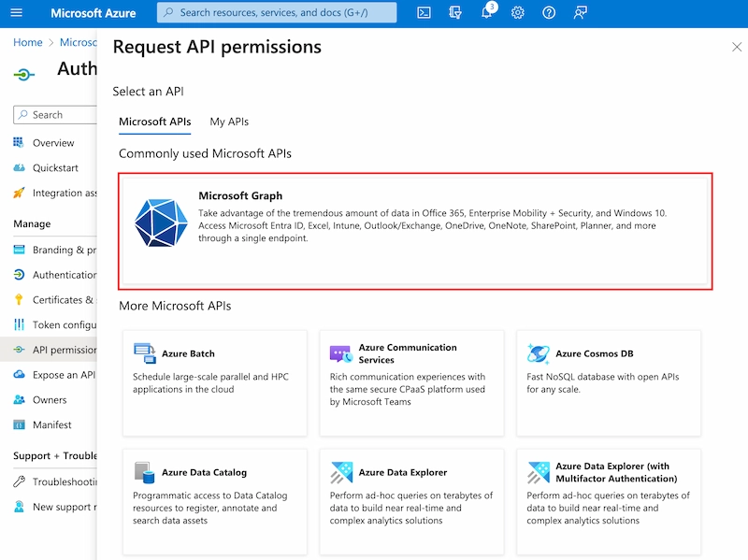Open the Azure Data Explorer card
Screen dimensions: 748x560
coord(411,501)
